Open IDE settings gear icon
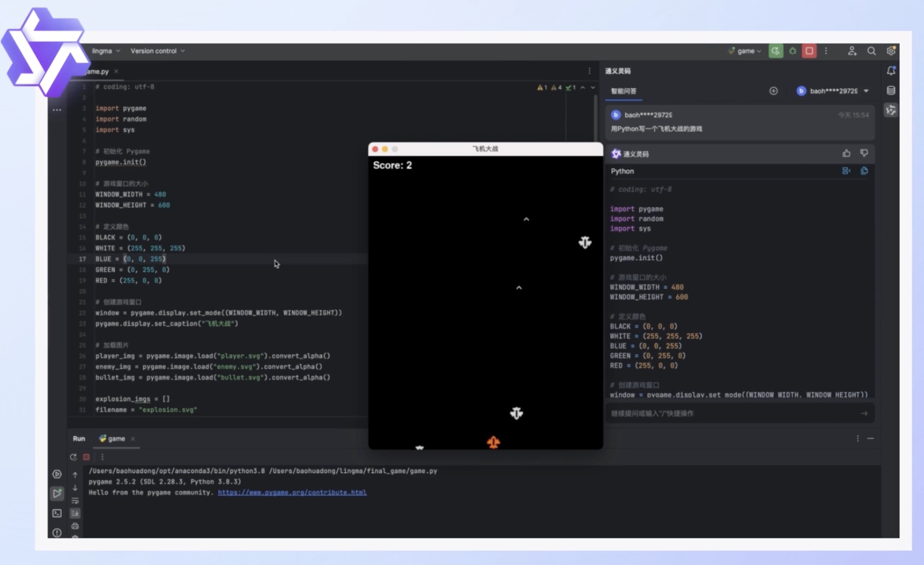Screen dimensions: 924x565 (891, 51)
